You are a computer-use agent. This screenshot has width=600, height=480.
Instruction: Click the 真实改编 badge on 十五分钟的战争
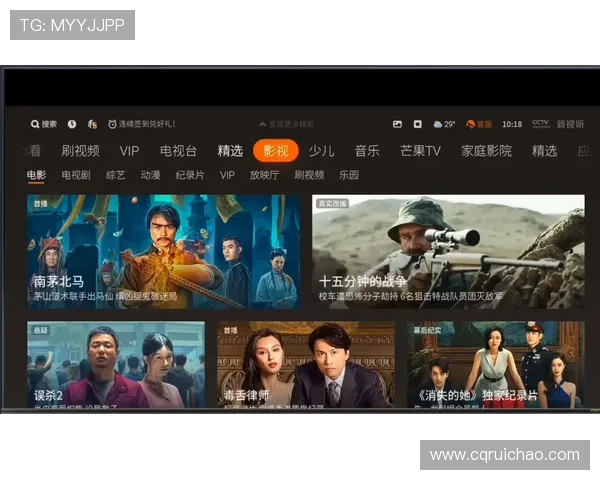pos(333,204)
